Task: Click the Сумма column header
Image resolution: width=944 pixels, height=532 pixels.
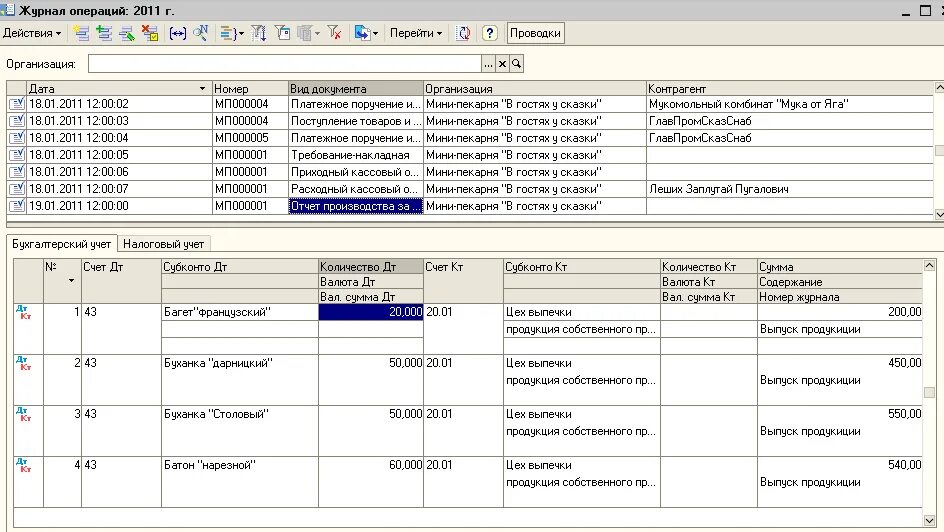Action: pos(840,267)
